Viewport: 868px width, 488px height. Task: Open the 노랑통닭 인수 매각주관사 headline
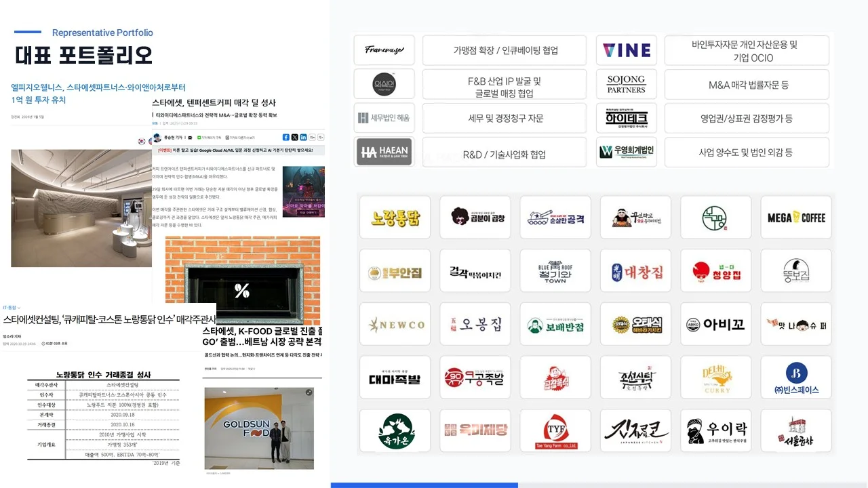[109, 319]
